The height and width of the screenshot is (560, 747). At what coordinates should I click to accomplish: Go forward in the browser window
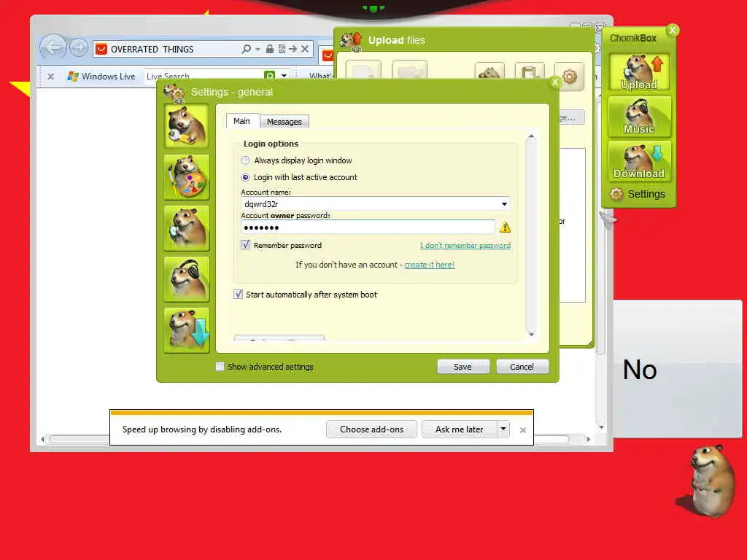[79, 47]
